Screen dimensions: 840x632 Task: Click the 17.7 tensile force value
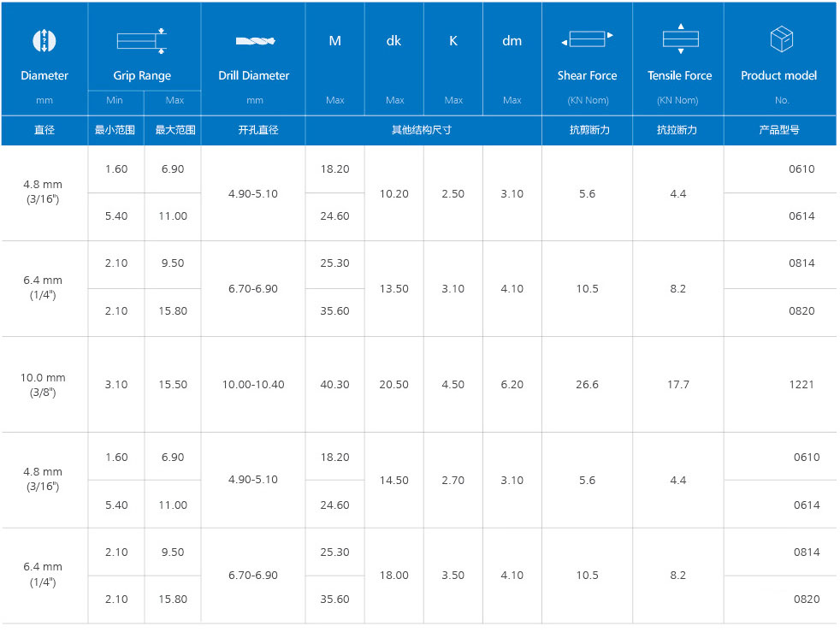(x=678, y=385)
